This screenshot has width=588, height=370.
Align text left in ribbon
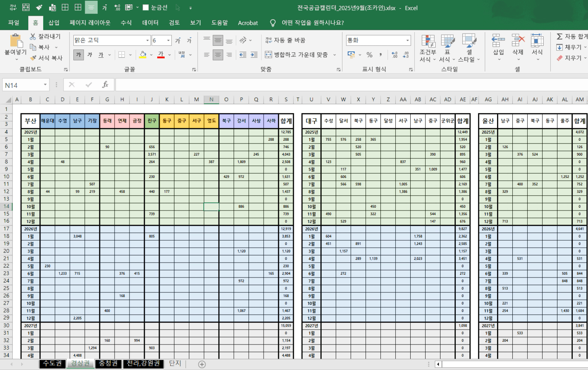tap(207, 55)
